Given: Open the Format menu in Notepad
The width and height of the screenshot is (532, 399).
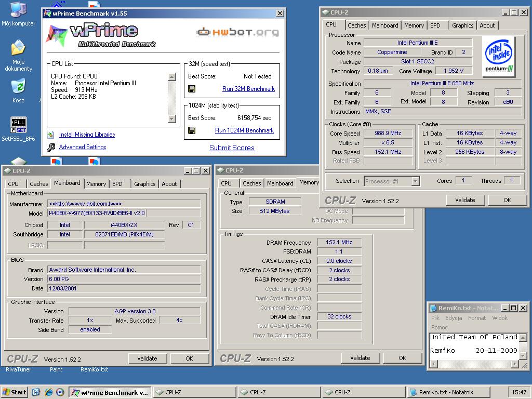Looking at the screenshot, I should pos(477,318).
